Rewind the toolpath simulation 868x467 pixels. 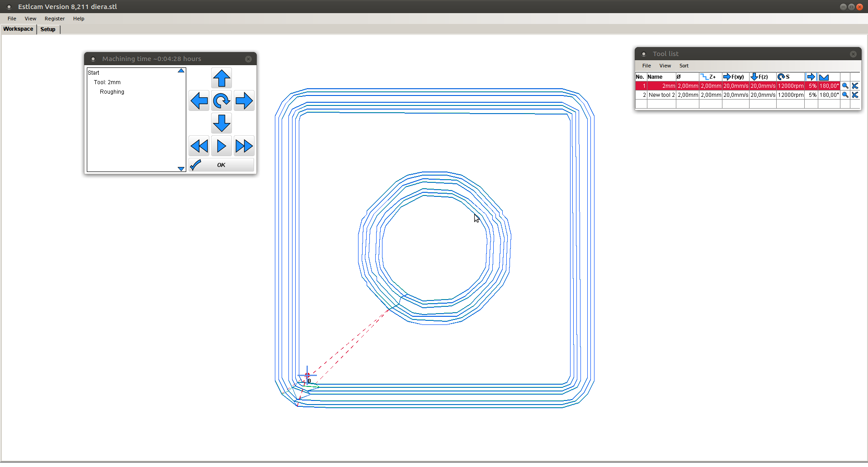click(199, 146)
